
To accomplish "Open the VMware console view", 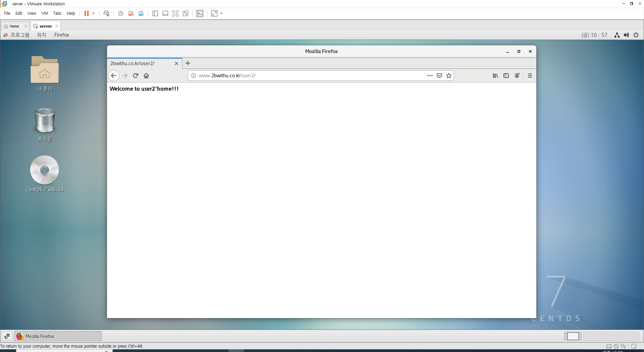I will point(200,13).
